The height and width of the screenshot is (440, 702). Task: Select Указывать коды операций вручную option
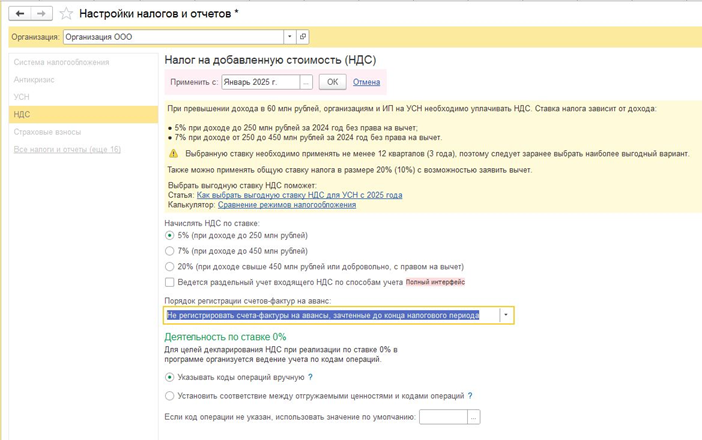(169, 377)
